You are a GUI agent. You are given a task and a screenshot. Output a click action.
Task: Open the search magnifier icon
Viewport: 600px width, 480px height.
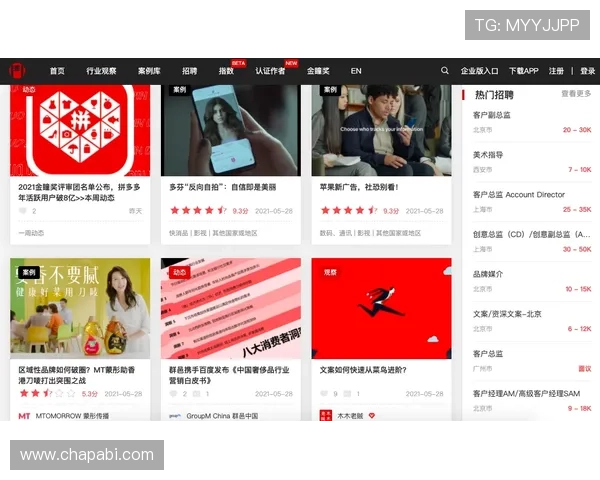444,71
